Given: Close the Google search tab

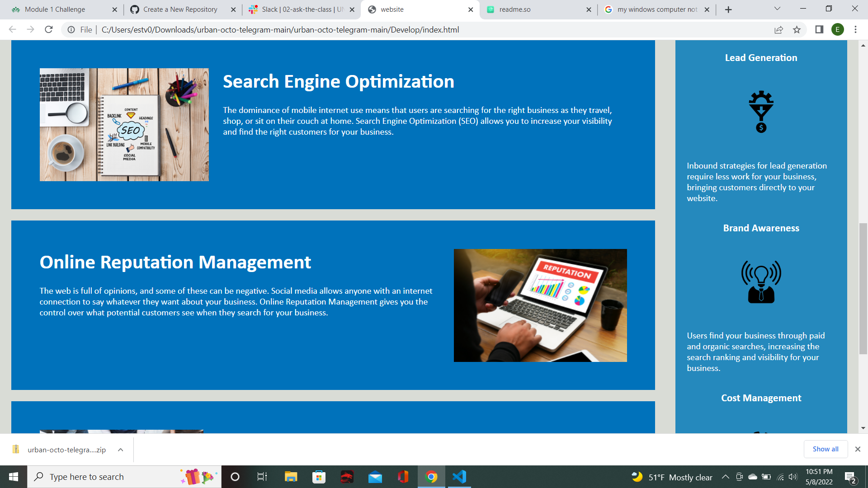Looking at the screenshot, I should (x=707, y=9).
